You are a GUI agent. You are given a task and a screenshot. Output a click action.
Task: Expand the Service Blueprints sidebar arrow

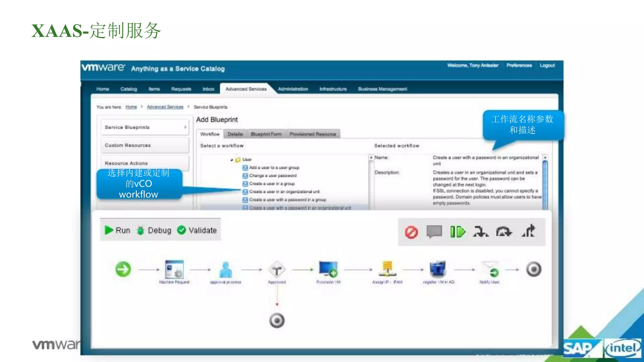[x=185, y=127]
